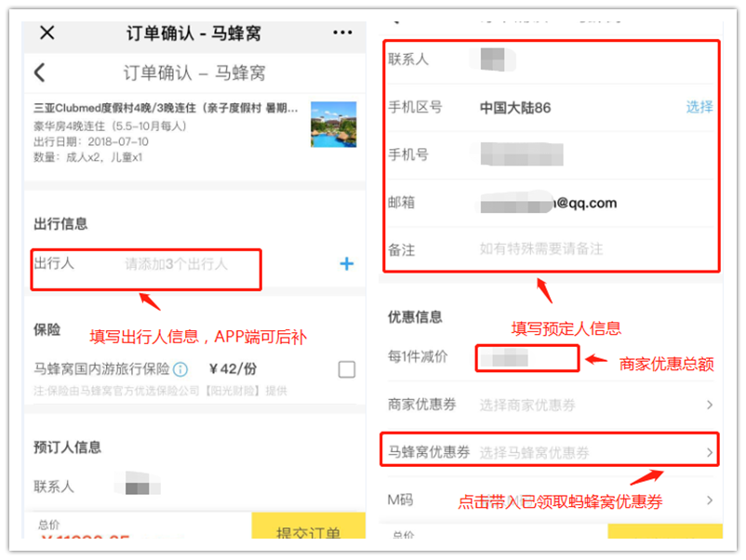Go back using the left arrow icon

(40, 73)
